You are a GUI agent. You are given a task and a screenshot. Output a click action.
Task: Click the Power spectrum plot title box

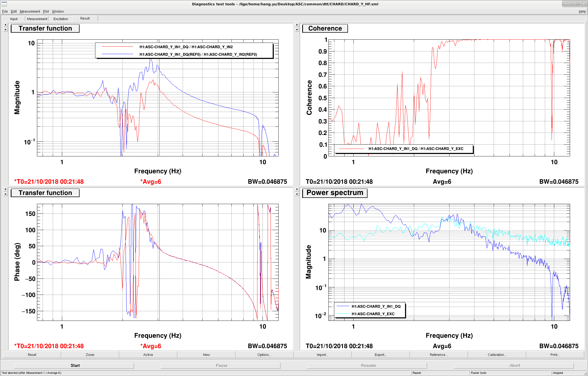coord(335,193)
